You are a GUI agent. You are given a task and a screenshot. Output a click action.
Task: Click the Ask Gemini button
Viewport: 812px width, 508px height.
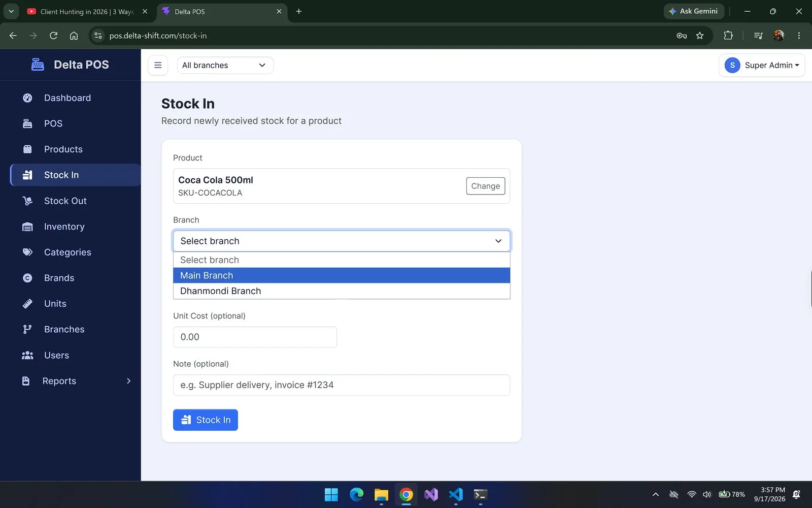694,11
